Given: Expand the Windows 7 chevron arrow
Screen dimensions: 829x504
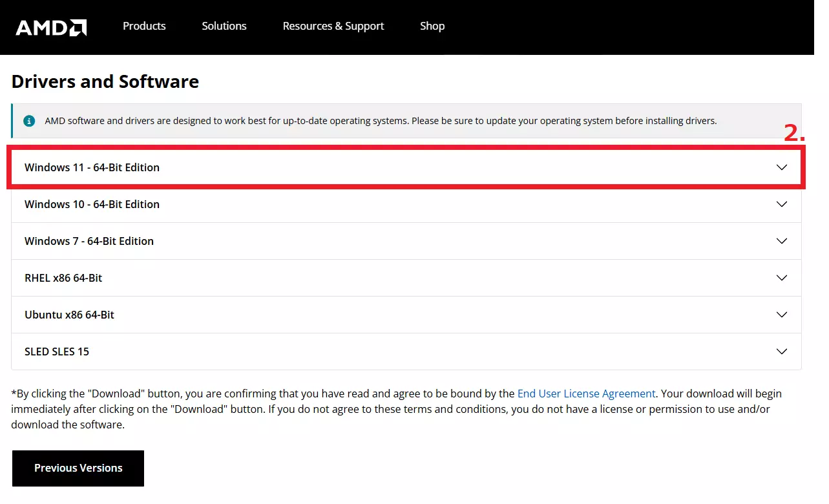Looking at the screenshot, I should point(782,241).
